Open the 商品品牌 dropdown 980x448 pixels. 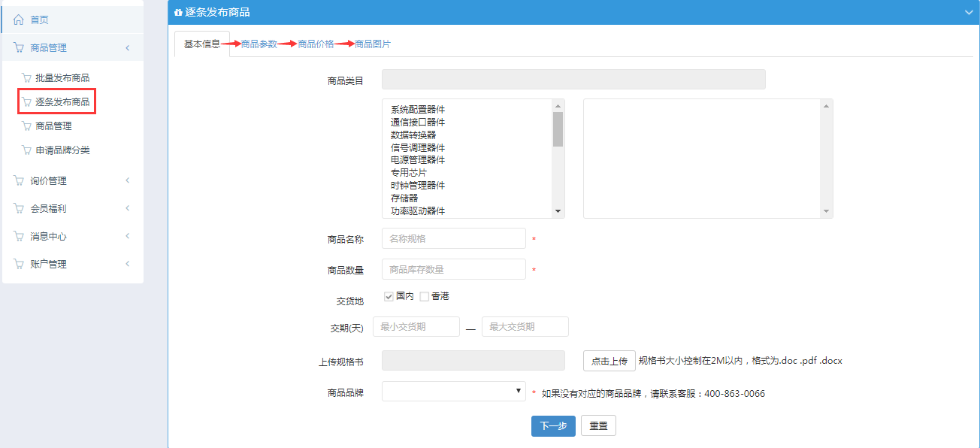(453, 392)
